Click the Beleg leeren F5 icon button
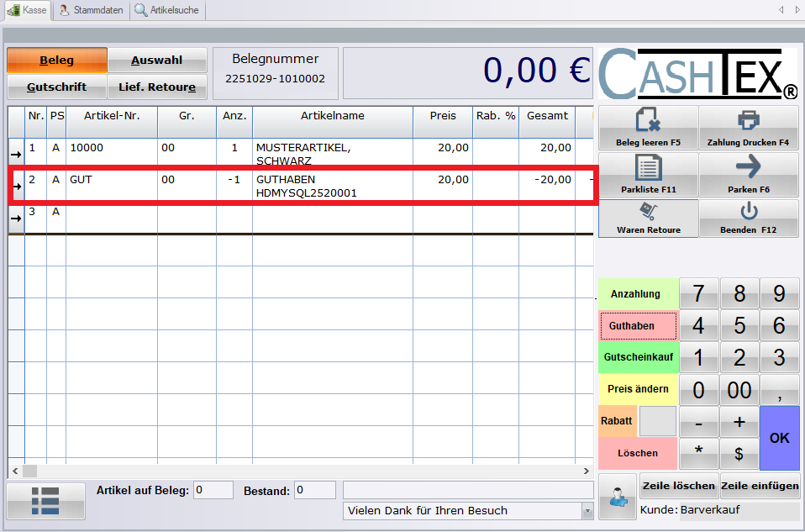 pyautogui.click(x=647, y=128)
